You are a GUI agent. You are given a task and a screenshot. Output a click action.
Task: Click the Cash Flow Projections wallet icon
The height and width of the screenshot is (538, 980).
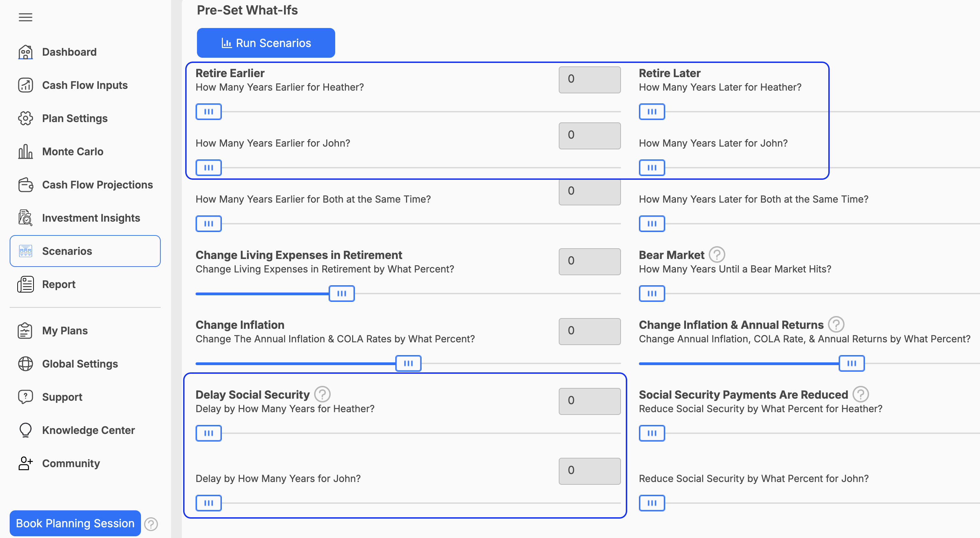point(26,185)
